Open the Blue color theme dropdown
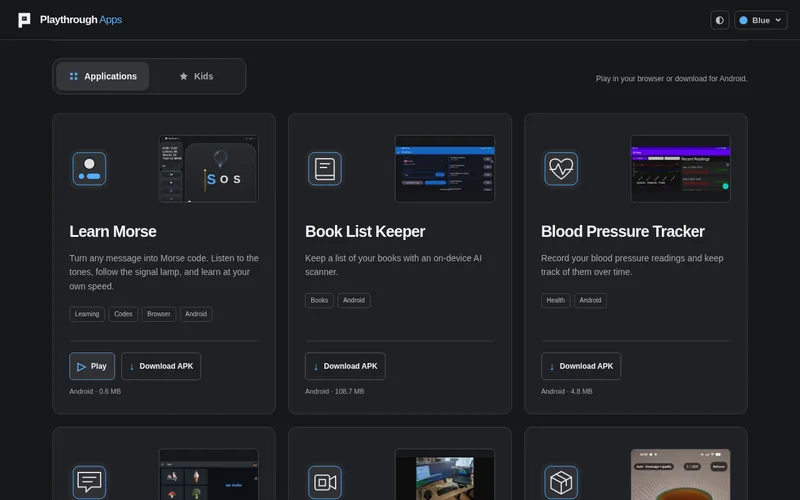The width and height of the screenshot is (800, 500). click(760, 20)
